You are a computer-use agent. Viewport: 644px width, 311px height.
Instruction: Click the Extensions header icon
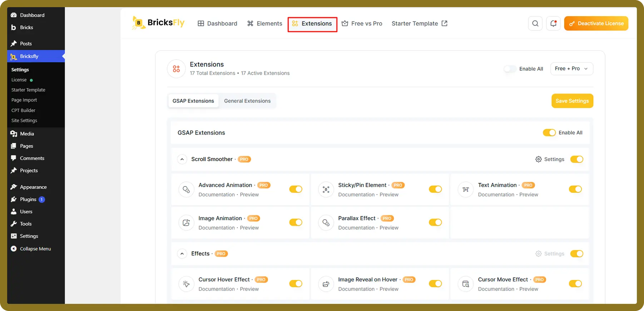(176, 69)
